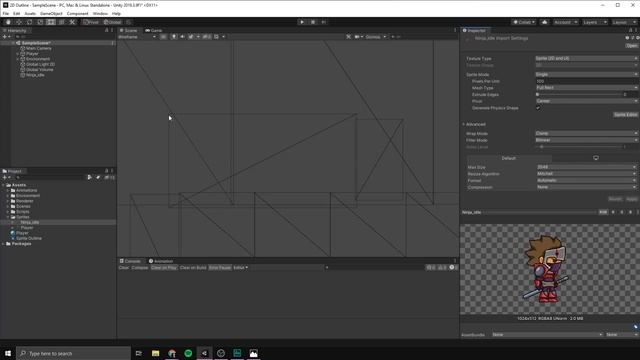640x360 pixels.
Task: Collapse the SampleScene root in Hierarchy
Action: (x=13, y=43)
